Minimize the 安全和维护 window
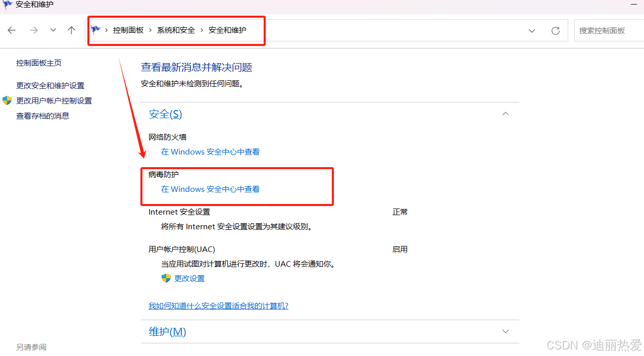The image size is (644, 356). coord(634,5)
